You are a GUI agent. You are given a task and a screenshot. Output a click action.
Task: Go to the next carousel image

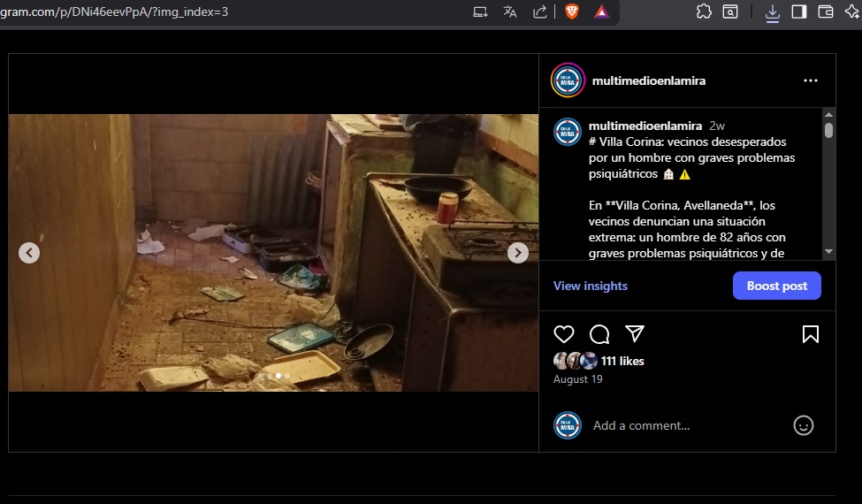point(518,253)
